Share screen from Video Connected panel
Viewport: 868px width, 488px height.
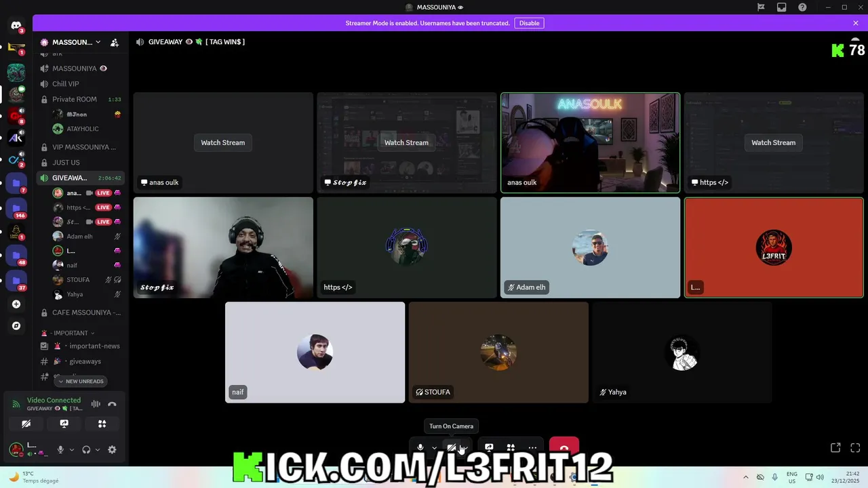point(64,424)
